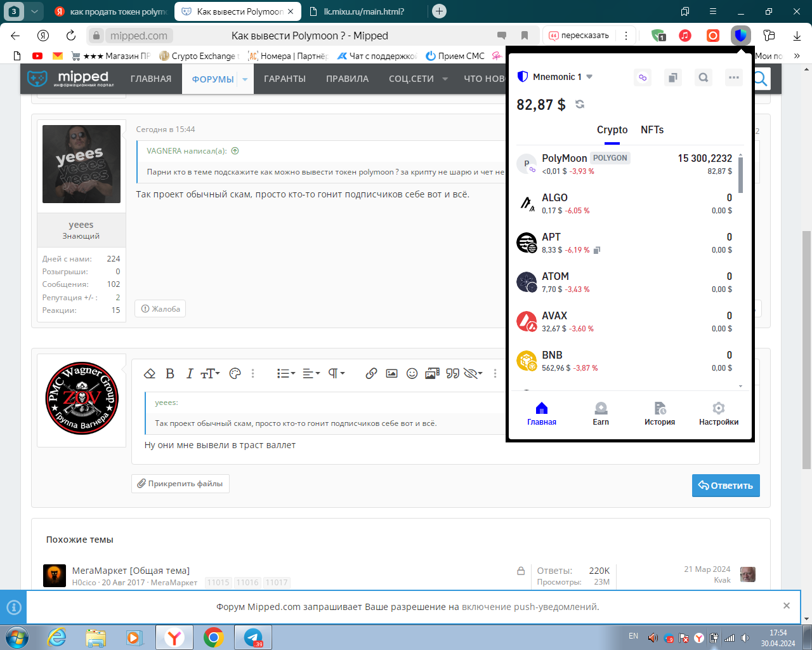Open the PolyMoon token row
Viewport: 812px width, 650px height.
[624, 164]
